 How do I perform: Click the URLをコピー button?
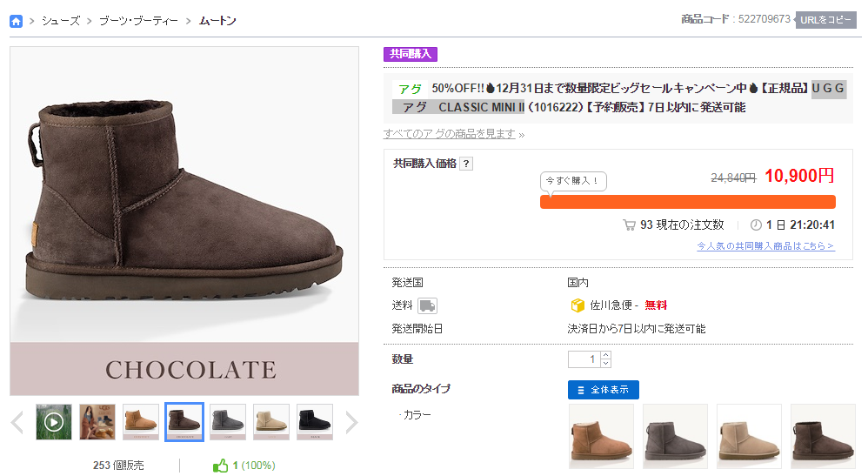[826, 20]
